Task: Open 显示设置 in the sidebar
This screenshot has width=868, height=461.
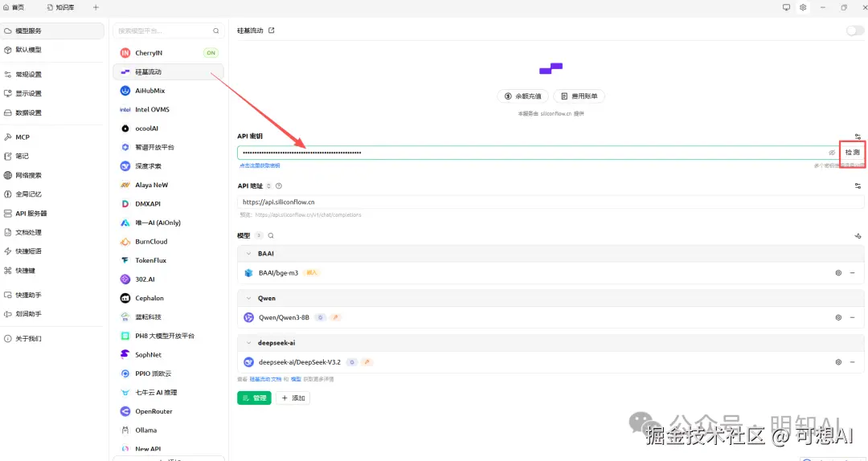Action: tap(52, 93)
